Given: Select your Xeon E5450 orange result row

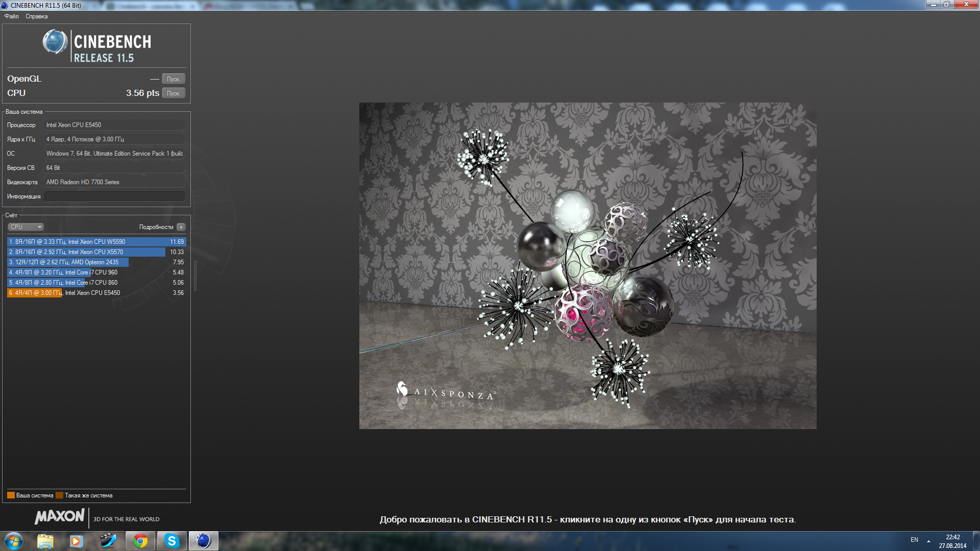Looking at the screenshot, I should (x=96, y=293).
